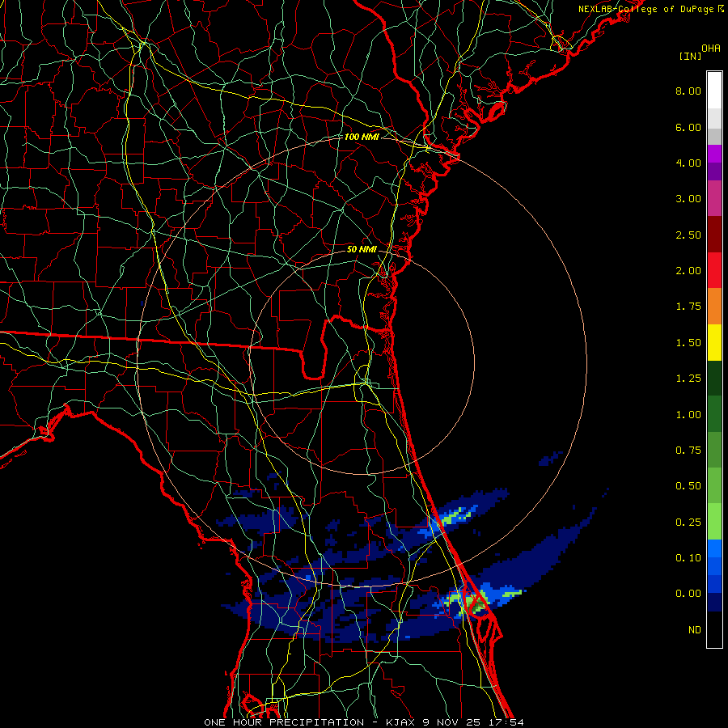The image size is (728, 728).
Task: Click the [IN] units label
Action: 690,56
